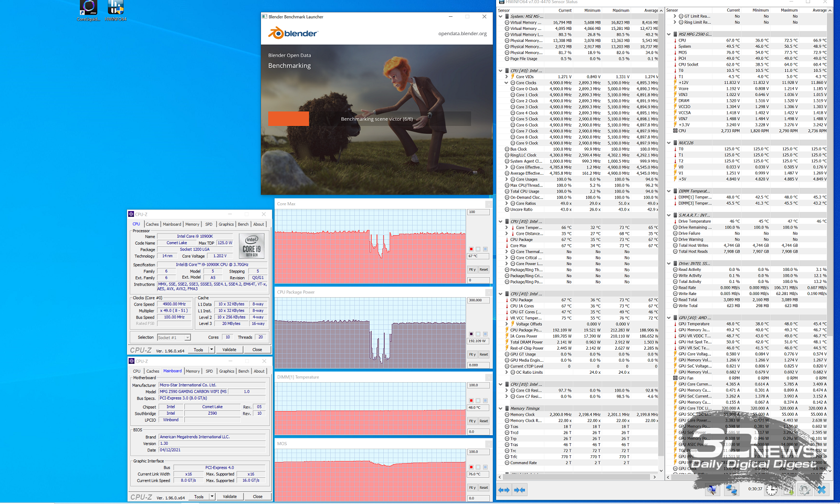
Task: Expand the Core Usages row
Action: pyautogui.click(x=507, y=179)
